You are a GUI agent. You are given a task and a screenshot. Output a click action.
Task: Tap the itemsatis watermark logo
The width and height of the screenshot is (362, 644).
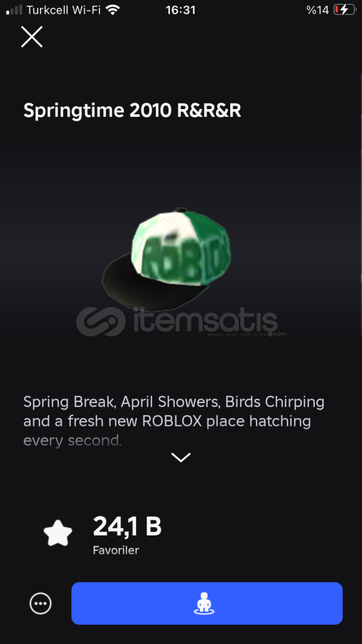pyautogui.click(x=181, y=321)
